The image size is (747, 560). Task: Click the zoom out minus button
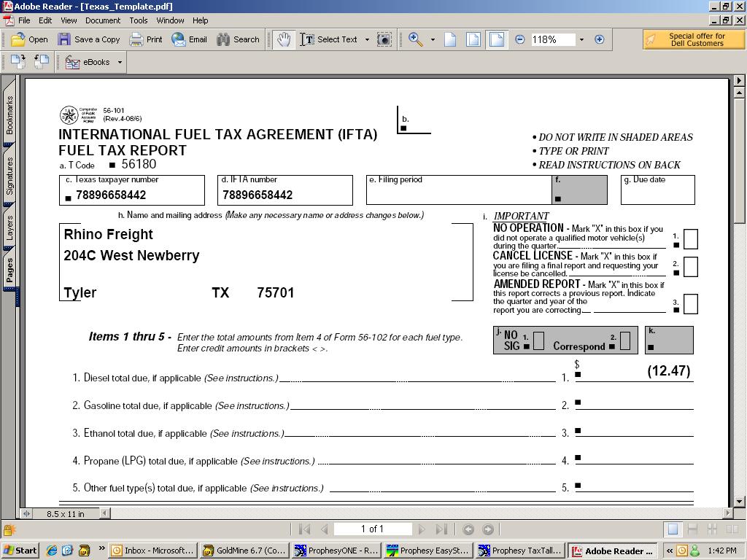[520, 39]
